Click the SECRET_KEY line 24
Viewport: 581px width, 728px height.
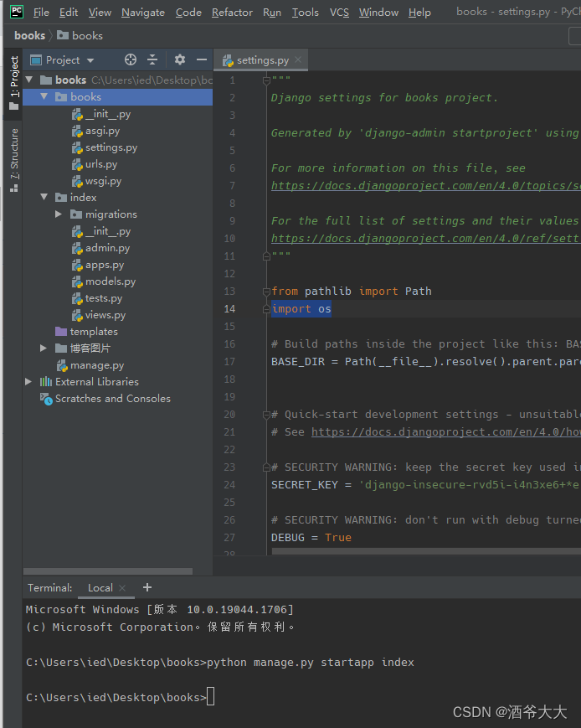(425, 485)
